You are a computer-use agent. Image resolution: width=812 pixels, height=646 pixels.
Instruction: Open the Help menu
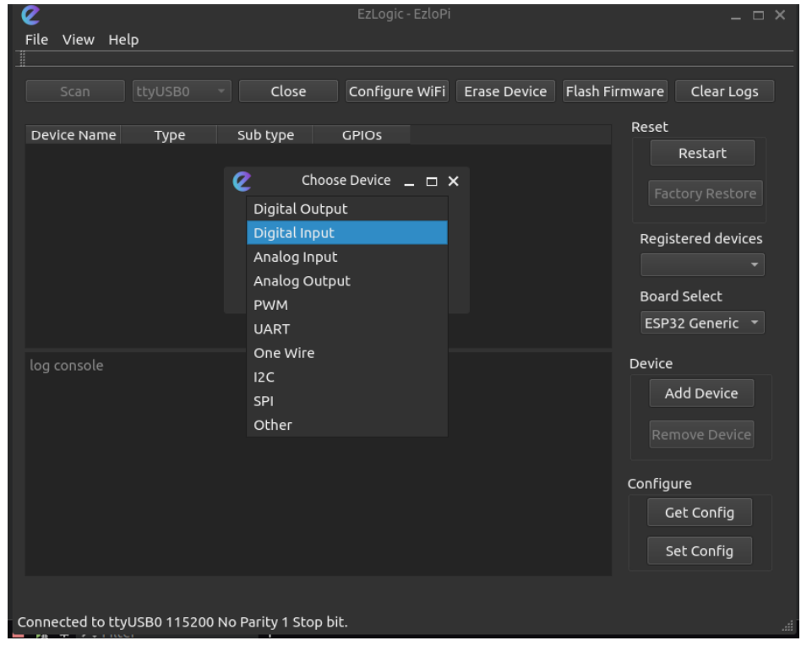[x=123, y=40]
